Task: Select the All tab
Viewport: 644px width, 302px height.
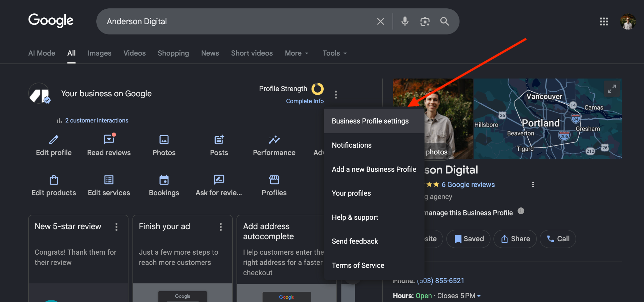Action: coord(71,53)
